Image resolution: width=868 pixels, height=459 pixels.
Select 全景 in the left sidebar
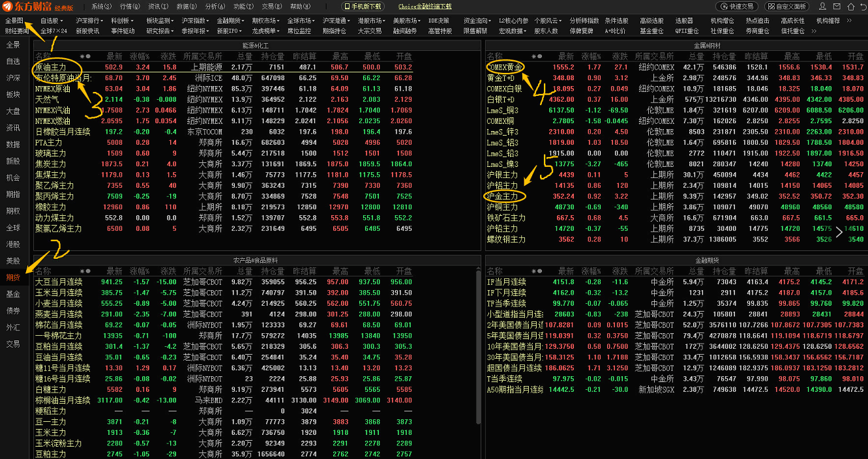tap(13, 45)
